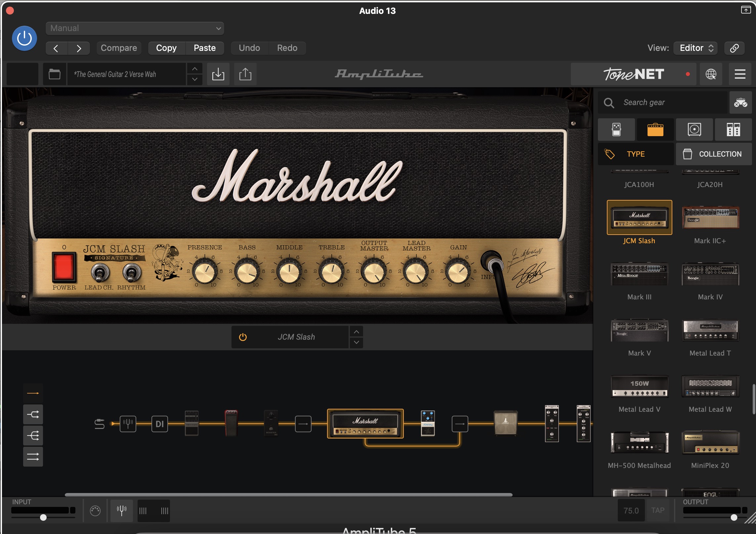This screenshot has height=534, width=756.
Task: Select the TYPE filter tab
Action: (636, 154)
